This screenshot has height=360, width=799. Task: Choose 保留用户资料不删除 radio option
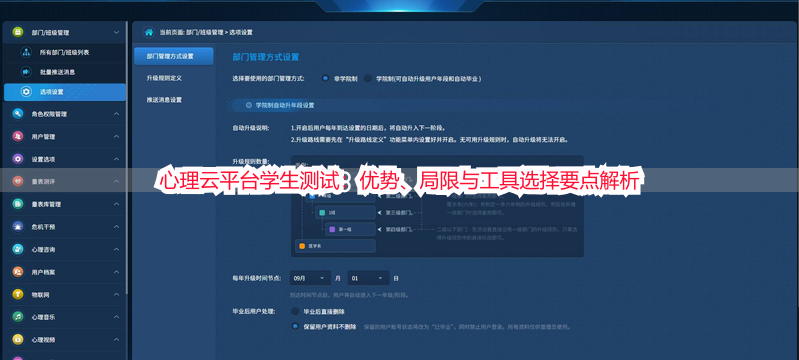(295, 326)
